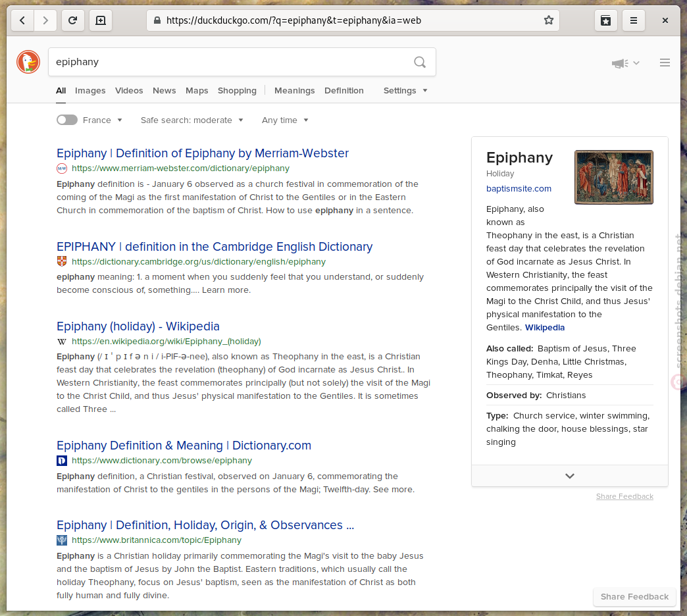Click the merriam-webster.com URL link
The width and height of the screenshot is (687, 616).
coord(180,168)
